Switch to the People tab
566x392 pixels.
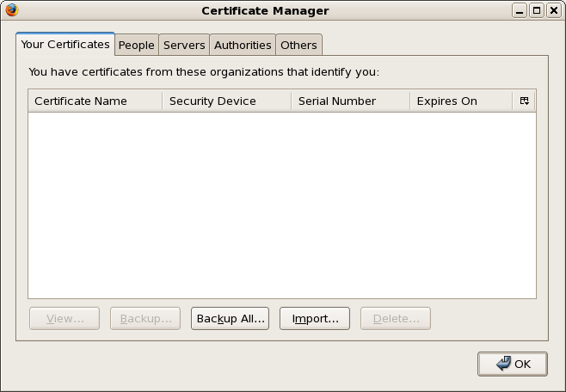136,45
